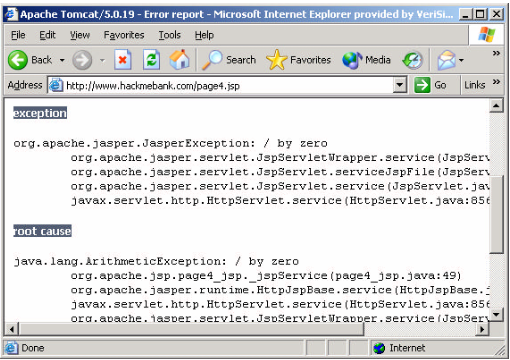The height and width of the screenshot is (360, 510).
Task: Click the green Go arrow icon
Action: coord(422,85)
